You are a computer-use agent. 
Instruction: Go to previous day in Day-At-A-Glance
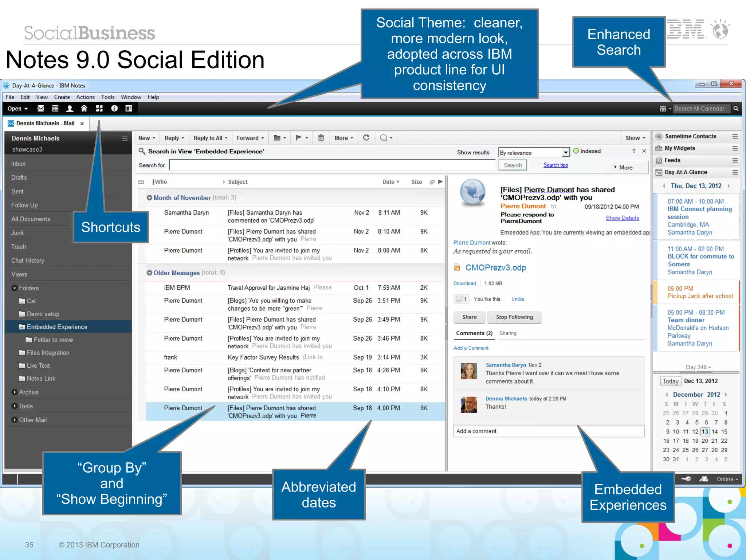pyautogui.click(x=664, y=186)
